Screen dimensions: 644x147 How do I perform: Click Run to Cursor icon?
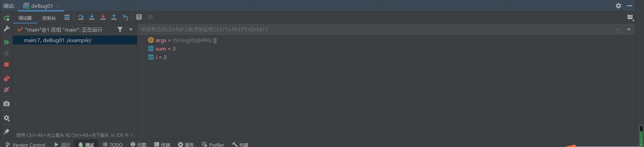coord(125,17)
